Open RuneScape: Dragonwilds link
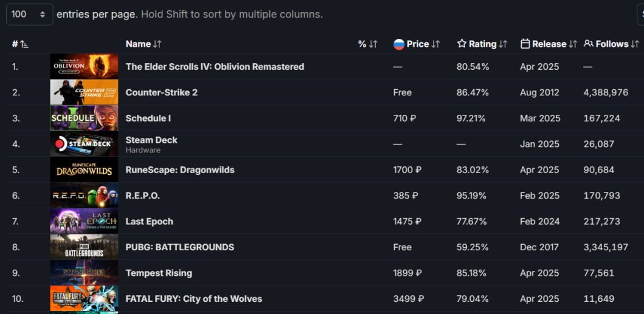 tap(179, 170)
